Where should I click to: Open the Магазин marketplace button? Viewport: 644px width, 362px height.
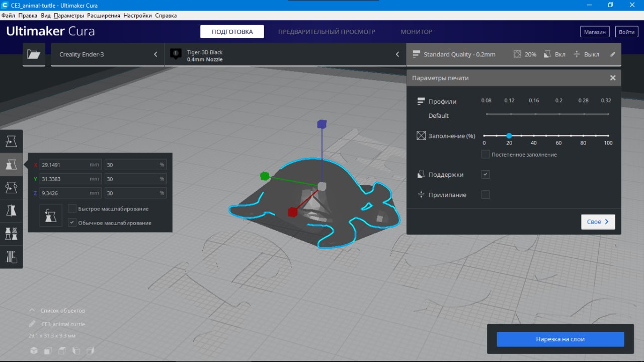click(x=595, y=32)
